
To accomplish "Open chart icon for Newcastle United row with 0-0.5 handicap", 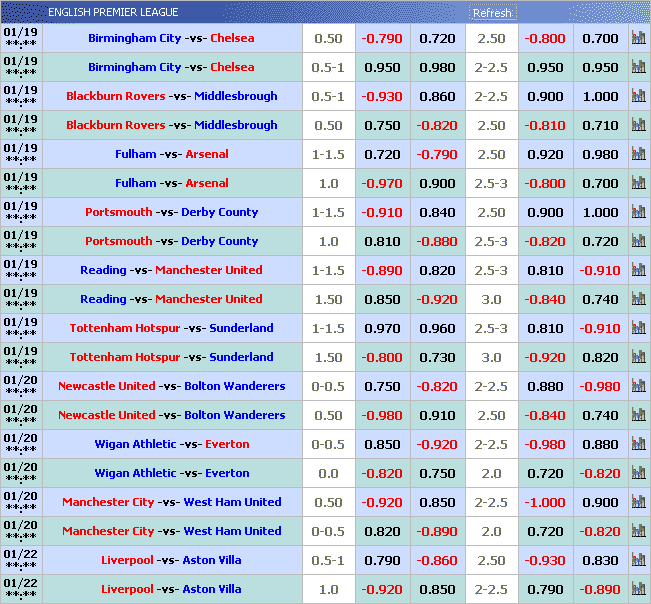I will pos(638,386).
